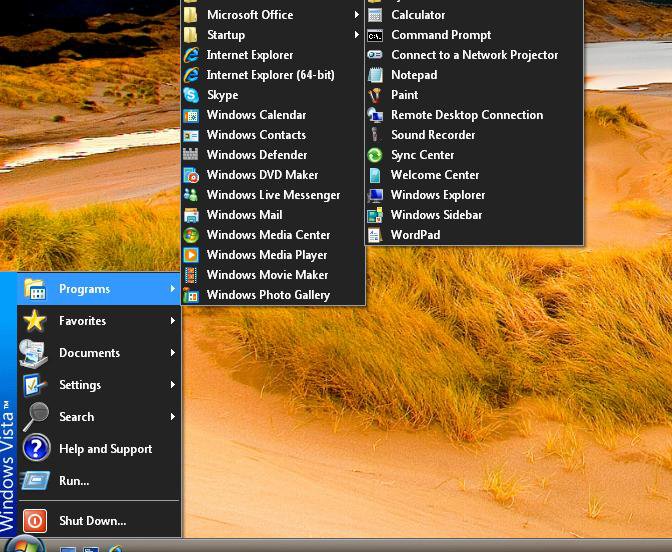Expand the Search submenu arrow
Image resolution: width=672 pixels, height=552 pixels.
pos(172,417)
